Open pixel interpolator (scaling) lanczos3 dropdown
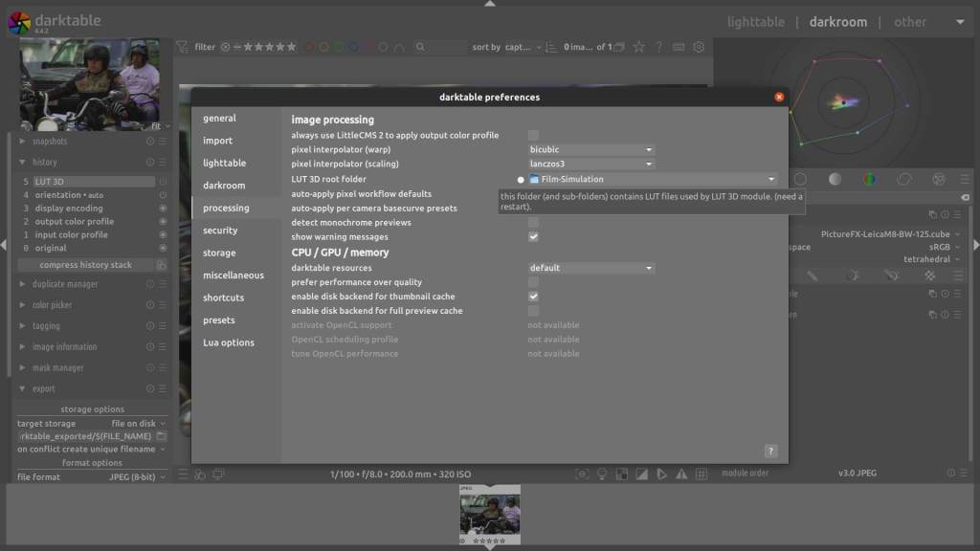The height and width of the screenshot is (551, 980). click(x=591, y=165)
